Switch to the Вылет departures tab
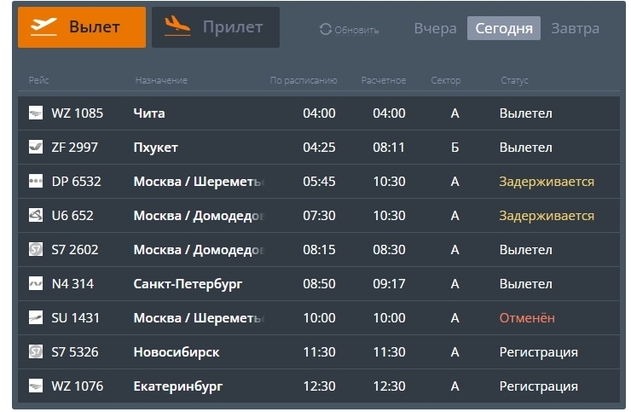 82,28
